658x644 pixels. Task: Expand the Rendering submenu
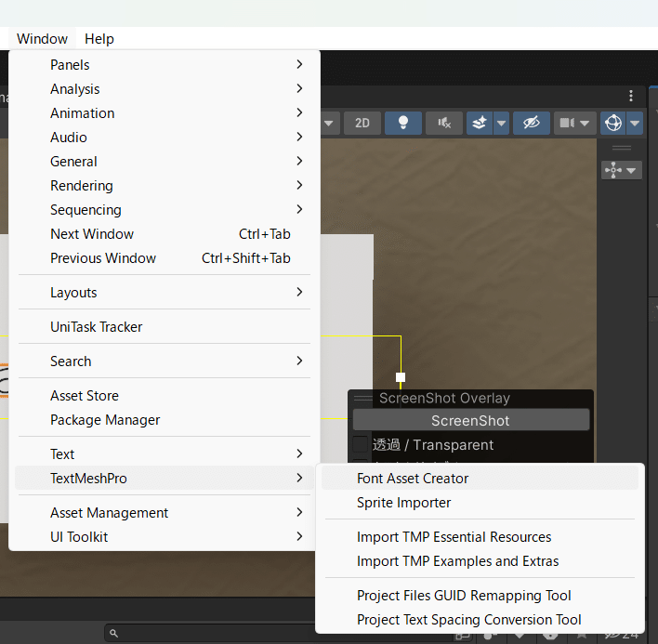(x=164, y=186)
